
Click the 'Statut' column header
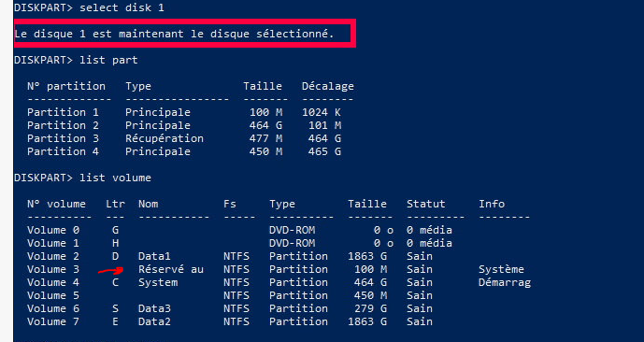click(x=426, y=204)
